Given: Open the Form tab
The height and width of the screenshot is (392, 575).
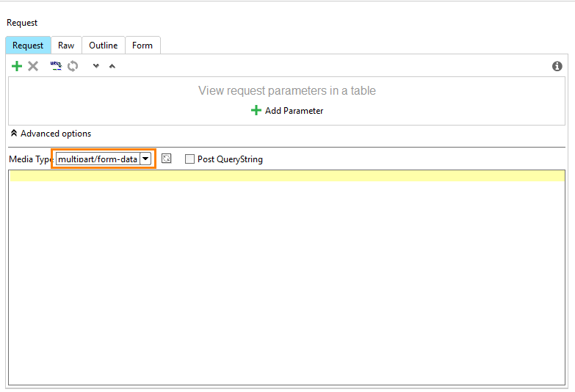Looking at the screenshot, I should click(142, 45).
